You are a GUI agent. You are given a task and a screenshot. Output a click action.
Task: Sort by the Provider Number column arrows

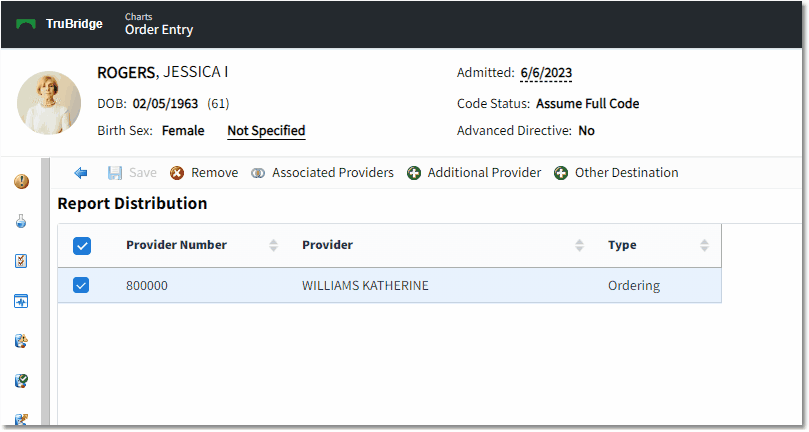click(273, 246)
